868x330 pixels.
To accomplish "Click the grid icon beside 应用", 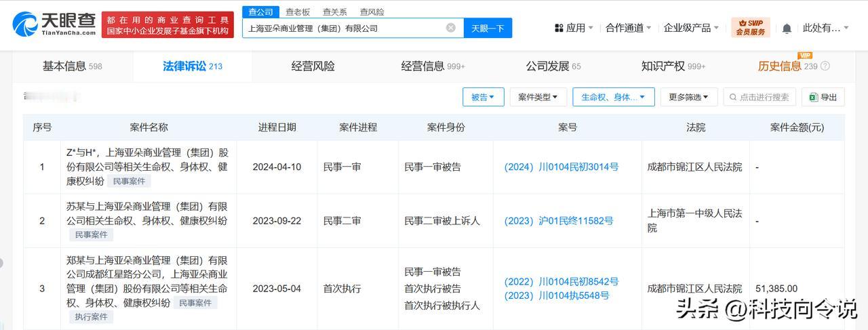I will (559, 28).
